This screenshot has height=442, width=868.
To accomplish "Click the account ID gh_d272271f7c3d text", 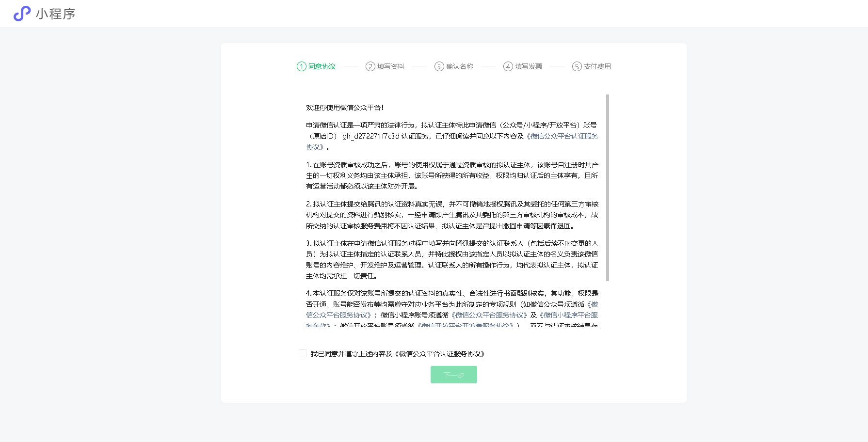I will [371, 136].
